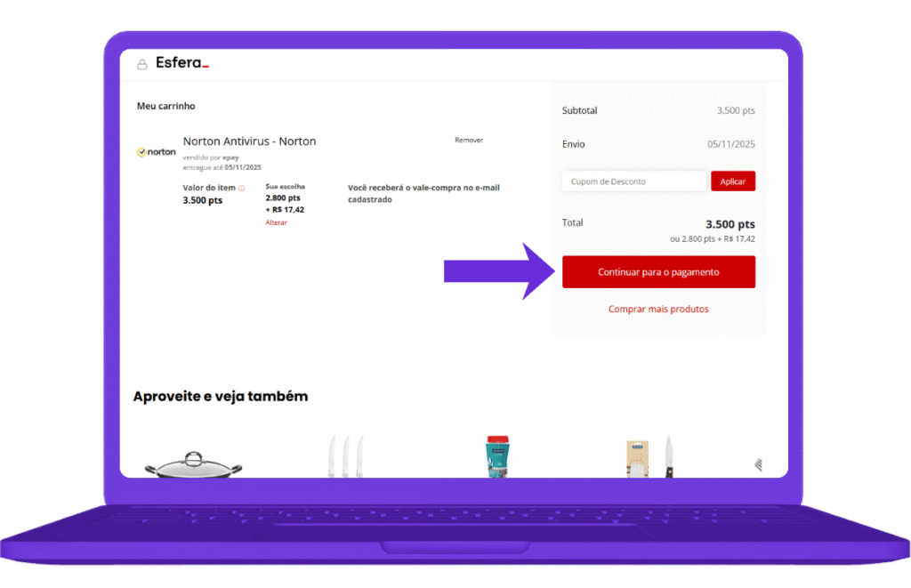911x588 pixels.
Task: Click the "Cupom de Desconto" input field
Action: click(x=633, y=181)
